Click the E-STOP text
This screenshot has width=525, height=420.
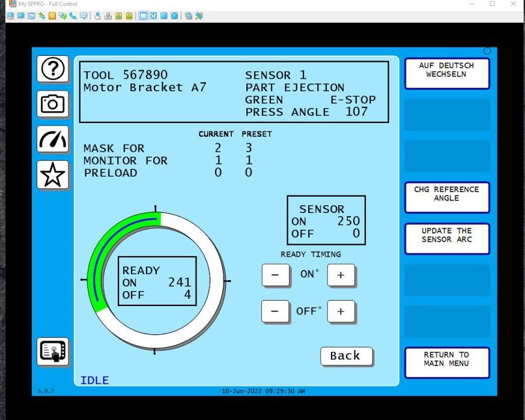tap(353, 100)
